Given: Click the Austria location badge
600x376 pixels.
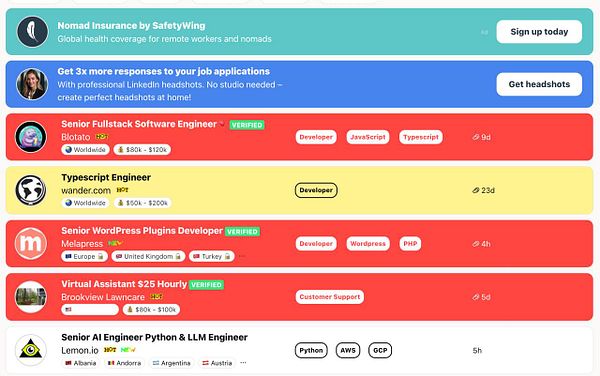Looking at the screenshot, I should [x=217, y=363].
